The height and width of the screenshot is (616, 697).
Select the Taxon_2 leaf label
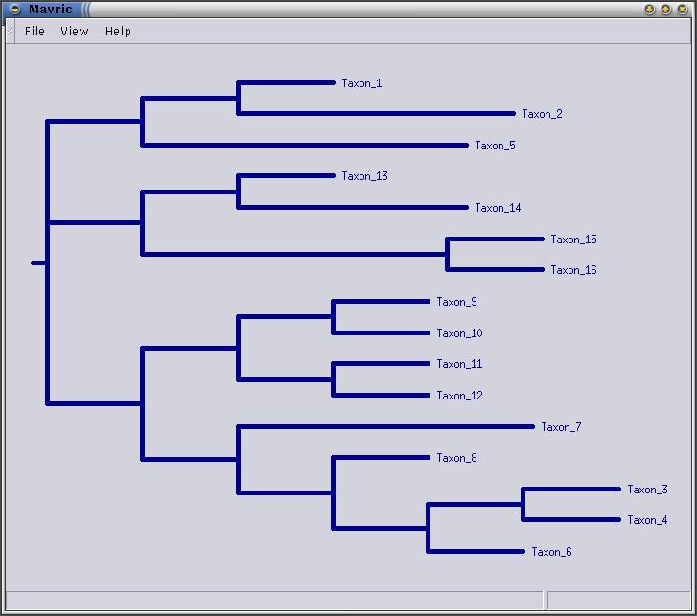pyautogui.click(x=542, y=114)
